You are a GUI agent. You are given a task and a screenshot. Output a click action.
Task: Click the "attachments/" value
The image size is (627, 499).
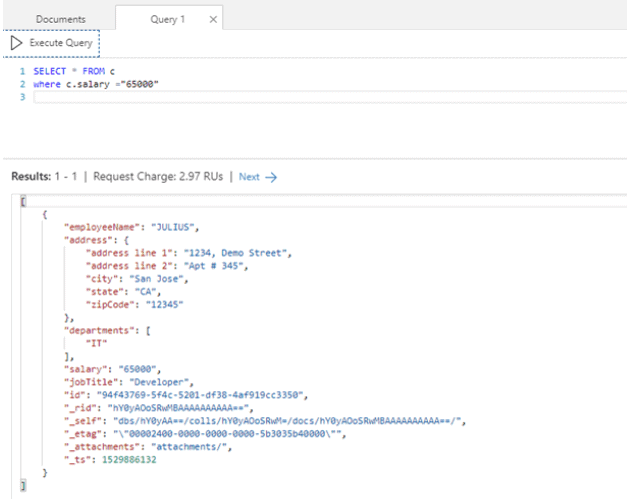tap(190, 447)
